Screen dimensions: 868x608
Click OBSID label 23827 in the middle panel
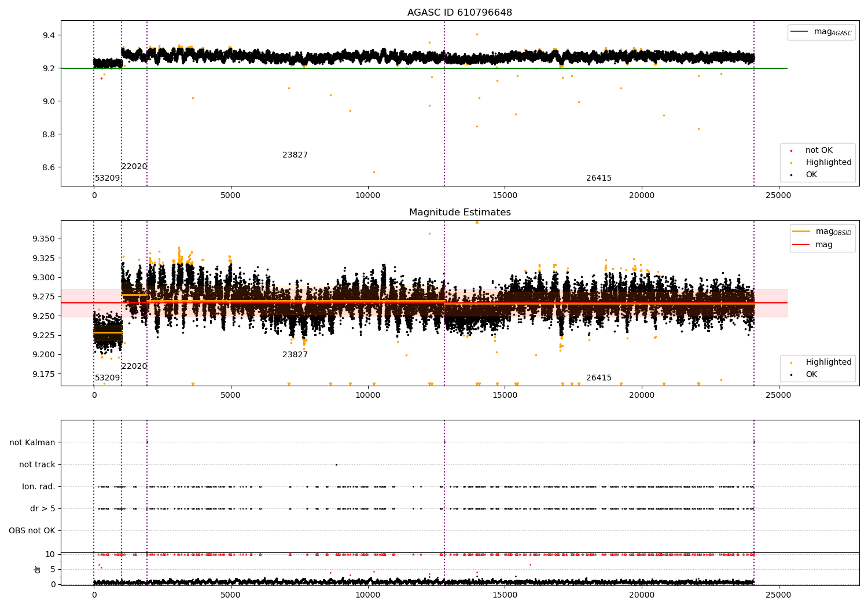point(295,355)
